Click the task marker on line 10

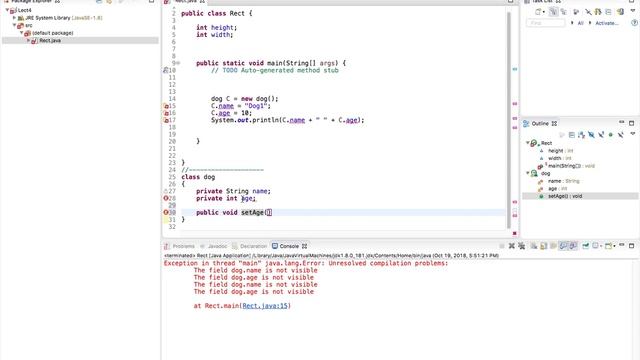[x=166, y=70]
